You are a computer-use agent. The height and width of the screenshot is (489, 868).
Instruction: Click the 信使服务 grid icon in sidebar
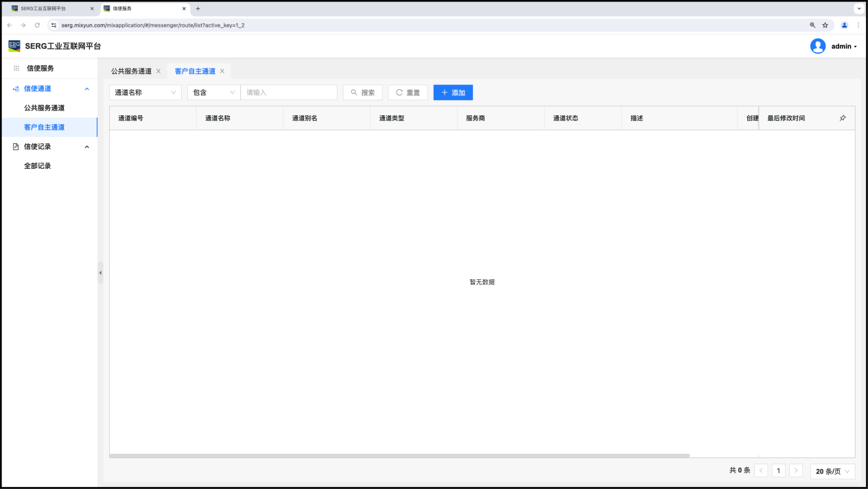tap(16, 69)
